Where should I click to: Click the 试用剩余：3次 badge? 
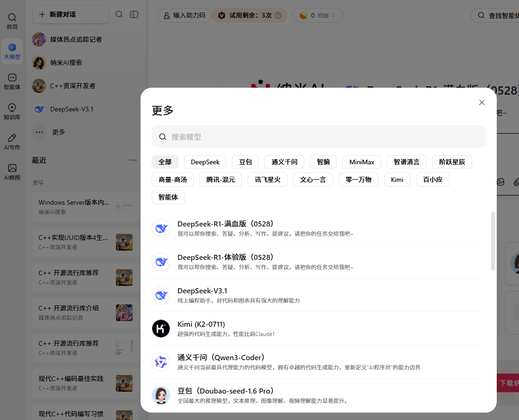pyautogui.click(x=250, y=15)
